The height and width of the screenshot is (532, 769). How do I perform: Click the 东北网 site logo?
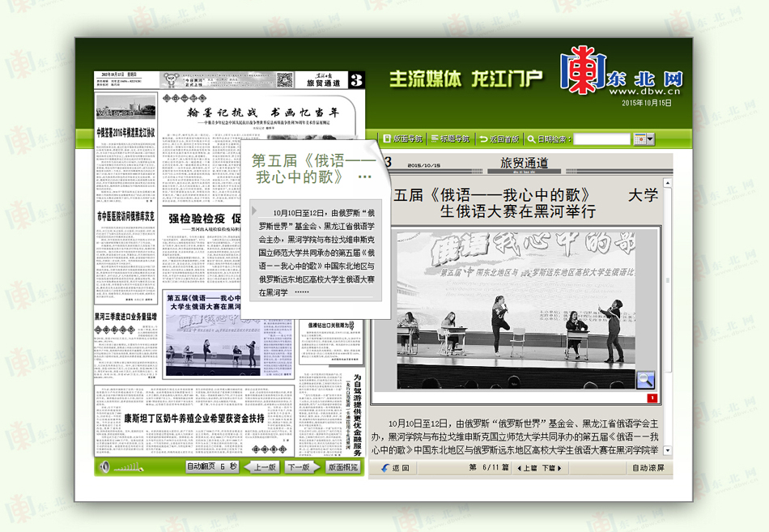click(x=622, y=77)
